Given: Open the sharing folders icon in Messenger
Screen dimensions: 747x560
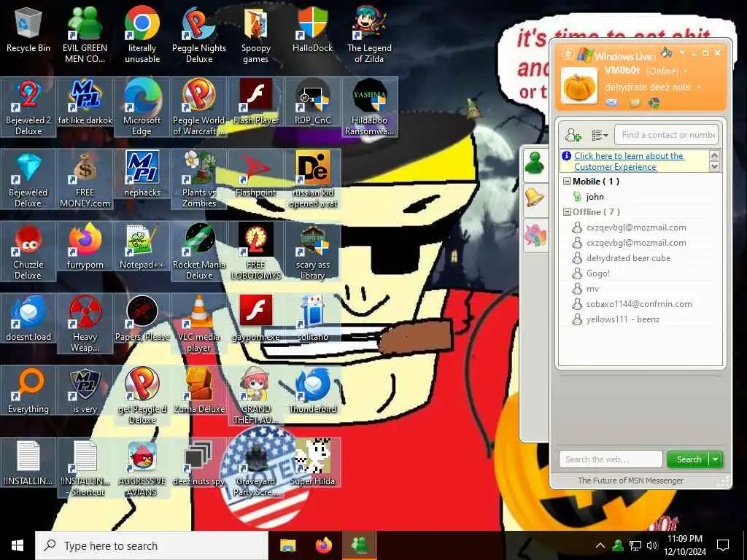Looking at the screenshot, I should pos(635,103).
